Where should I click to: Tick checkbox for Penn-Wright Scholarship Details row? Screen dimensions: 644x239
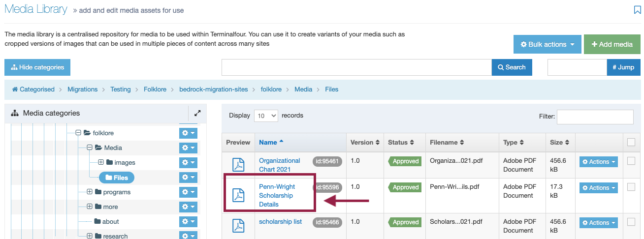[631, 187]
